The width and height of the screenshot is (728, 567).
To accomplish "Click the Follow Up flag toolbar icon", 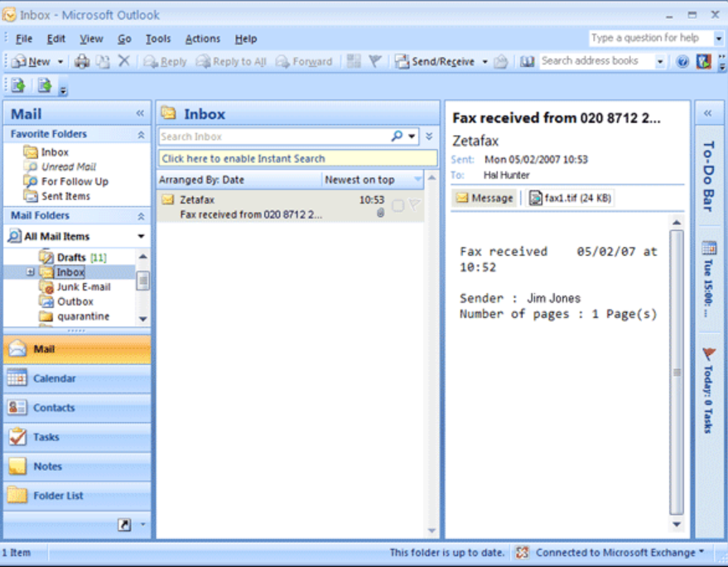I will click(375, 60).
